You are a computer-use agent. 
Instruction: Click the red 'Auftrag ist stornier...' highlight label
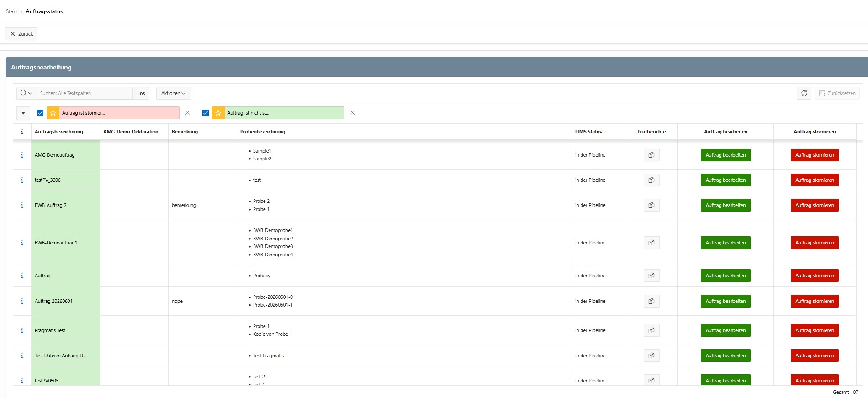[x=119, y=113]
